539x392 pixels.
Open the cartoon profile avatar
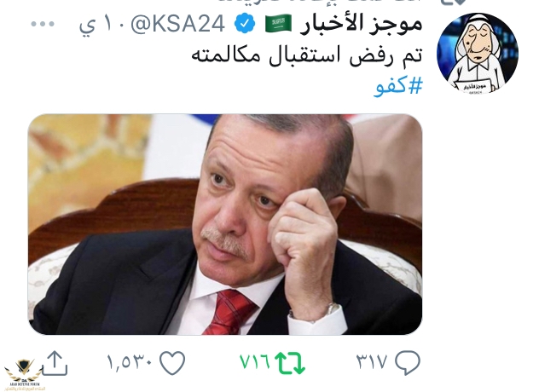pos(478,53)
